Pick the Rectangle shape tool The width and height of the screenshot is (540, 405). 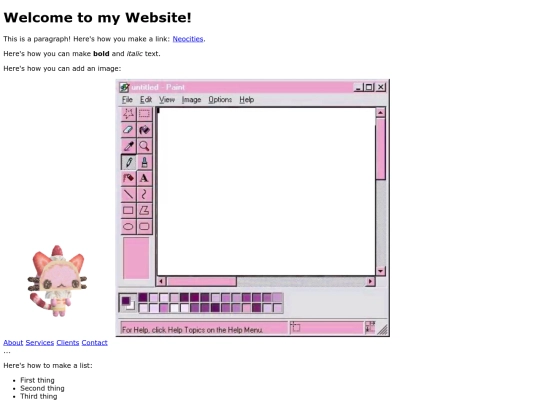pos(128,210)
